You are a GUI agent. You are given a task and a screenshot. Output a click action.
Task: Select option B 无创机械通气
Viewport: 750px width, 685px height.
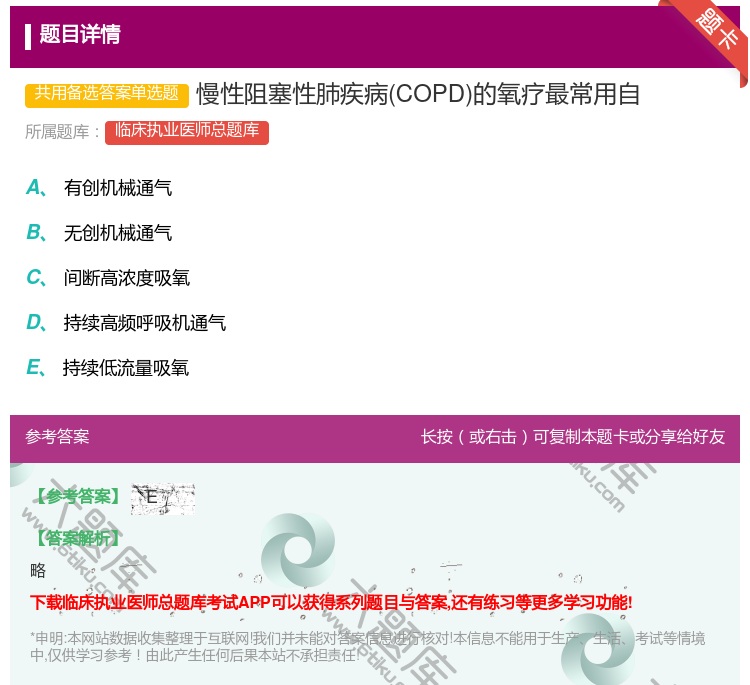(x=99, y=233)
